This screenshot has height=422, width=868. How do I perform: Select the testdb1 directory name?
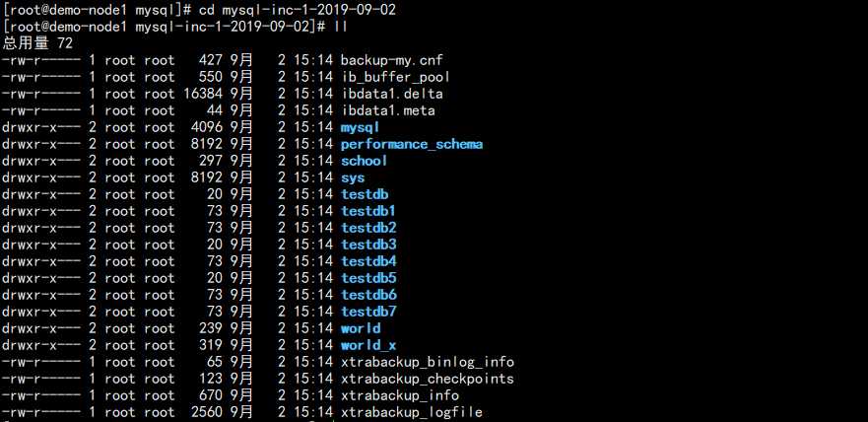click(367, 211)
